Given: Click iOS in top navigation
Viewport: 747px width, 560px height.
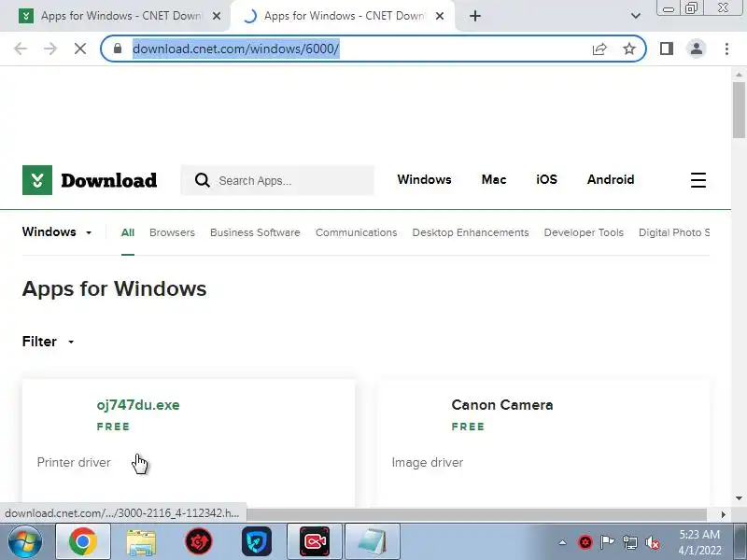Looking at the screenshot, I should pos(546,179).
